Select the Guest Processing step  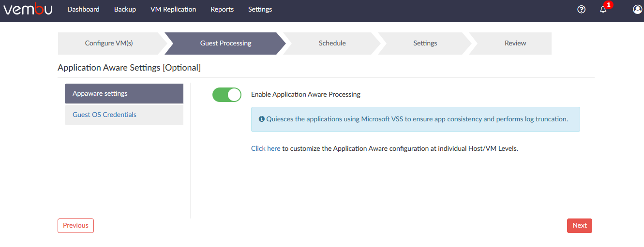coord(225,44)
